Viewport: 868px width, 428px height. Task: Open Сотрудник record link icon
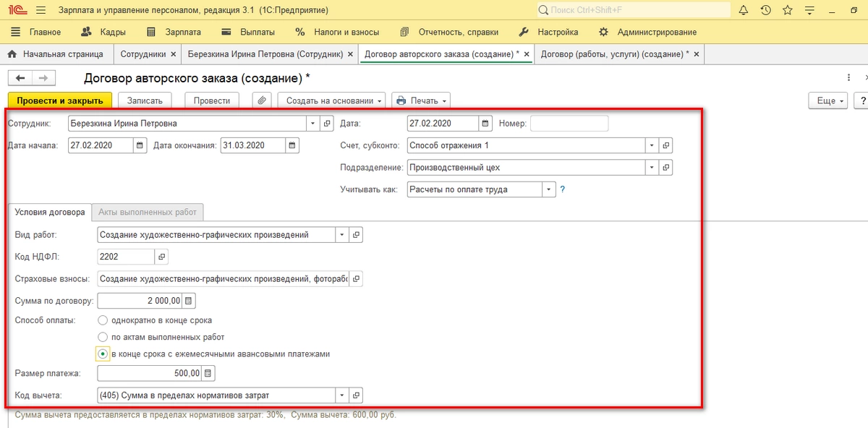pos(326,124)
